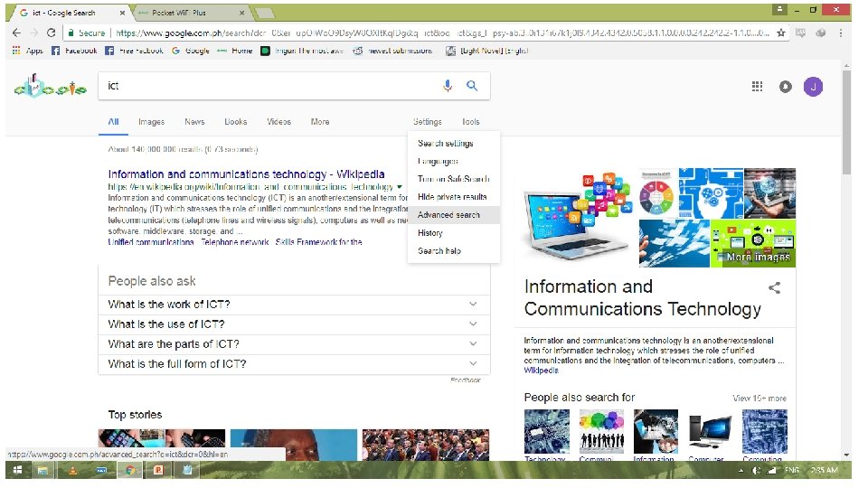The height and width of the screenshot is (488, 868).
Task: Open the Free Facebook bookmark
Action: click(x=135, y=51)
